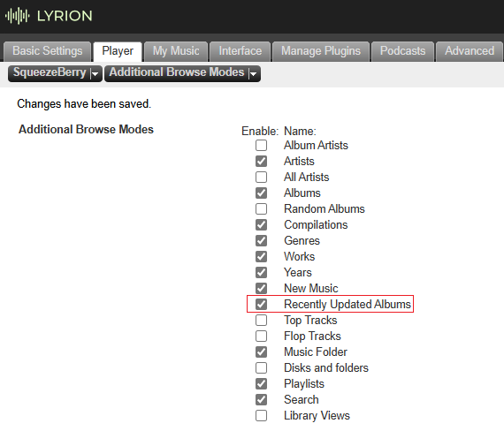Go to the Interface tab
This screenshot has width=504, height=431.
[241, 51]
